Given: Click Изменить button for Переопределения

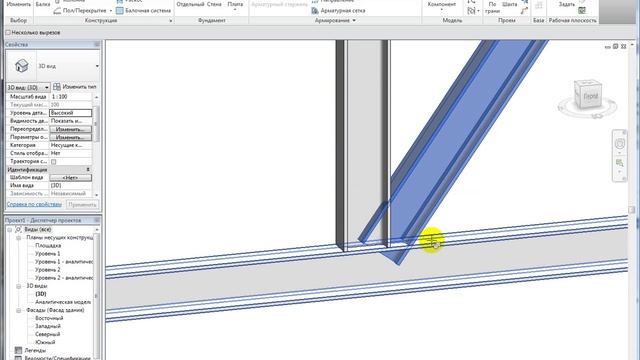Looking at the screenshot, I should (70, 129).
